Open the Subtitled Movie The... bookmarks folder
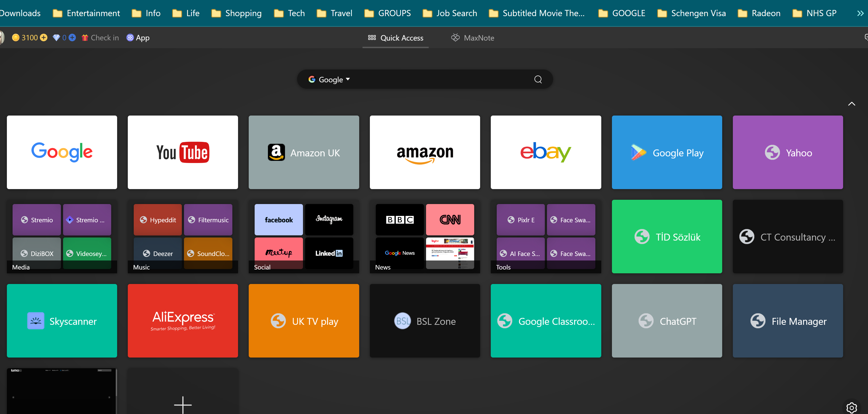 [537, 13]
